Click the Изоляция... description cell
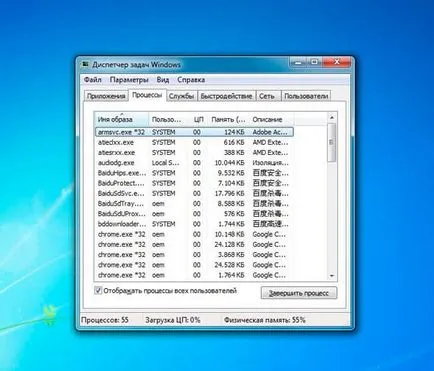This screenshot has width=434, height=371. coord(271,163)
